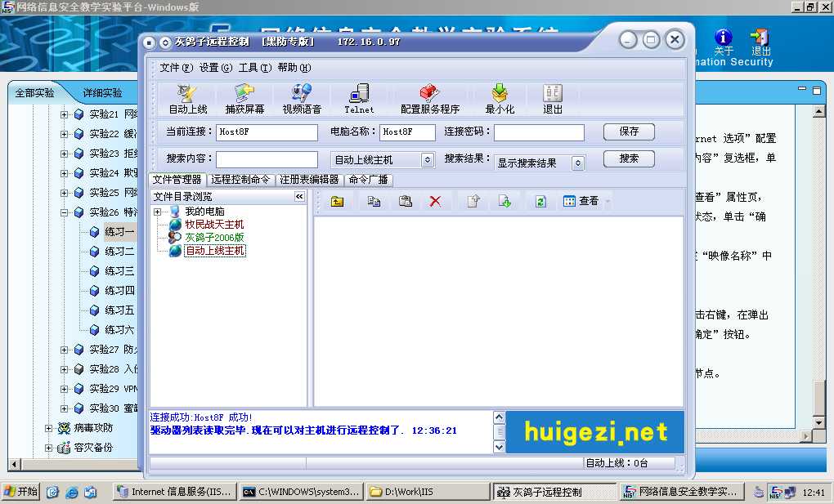Click the 当前连接 input field
This screenshot has height=504, width=834.
[267, 132]
